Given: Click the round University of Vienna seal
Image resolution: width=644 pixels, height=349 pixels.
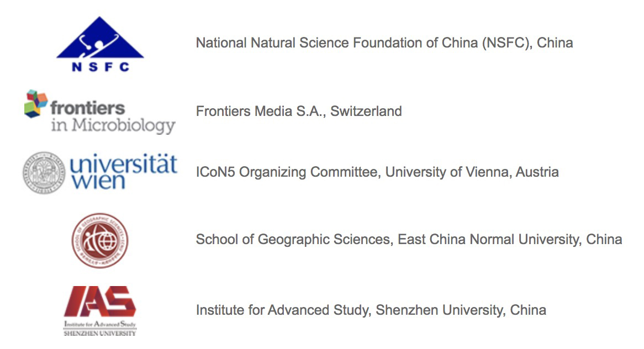Looking at the screenshot, I should point(44,173).
